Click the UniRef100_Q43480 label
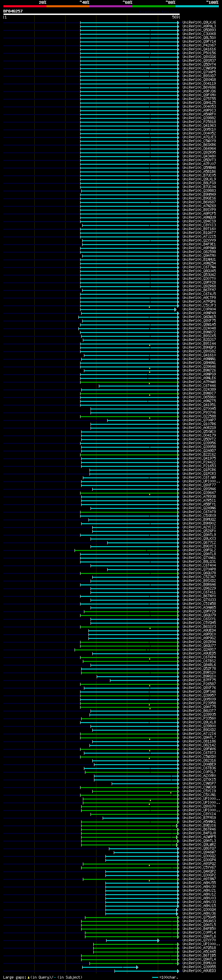 (199, 156)
